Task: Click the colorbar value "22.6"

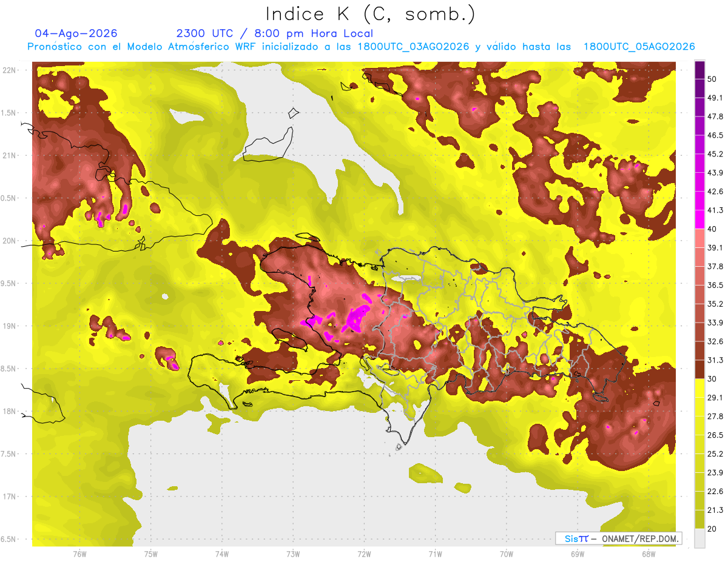Action: 715,491
